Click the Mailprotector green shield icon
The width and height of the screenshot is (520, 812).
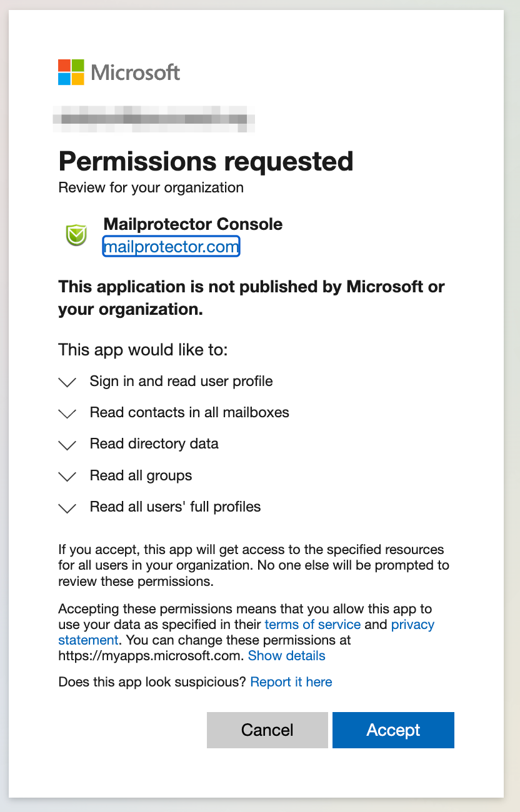(76, 235)
